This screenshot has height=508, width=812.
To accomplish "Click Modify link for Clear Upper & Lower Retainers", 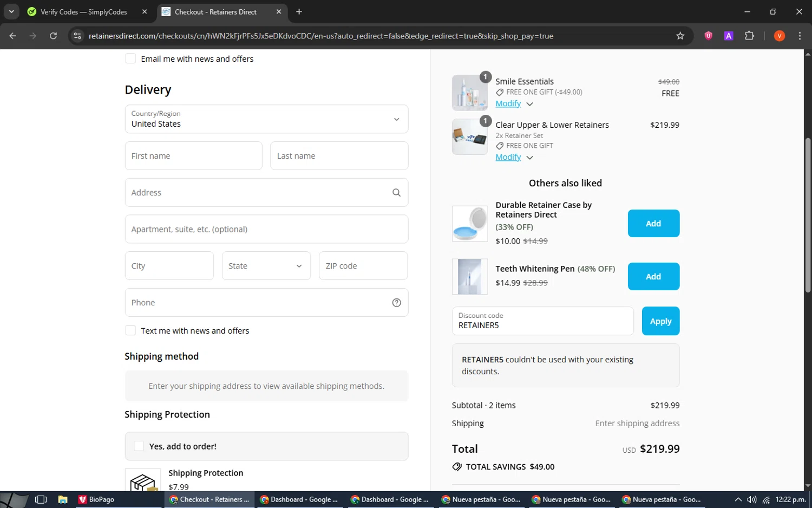I will point(508,157).
